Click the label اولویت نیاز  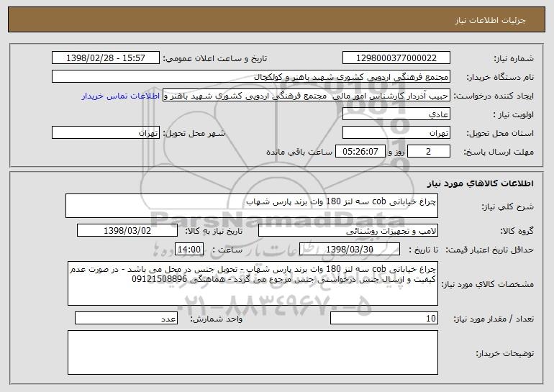514,115
